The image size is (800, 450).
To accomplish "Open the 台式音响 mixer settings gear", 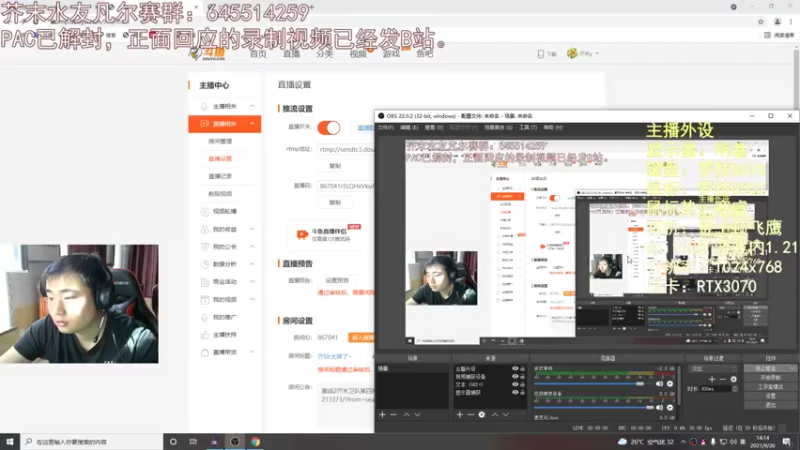I will tap(670, 384).
